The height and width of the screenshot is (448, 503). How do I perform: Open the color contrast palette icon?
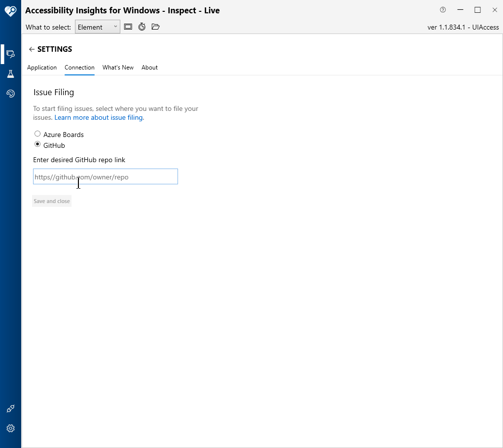pos(10,94)
